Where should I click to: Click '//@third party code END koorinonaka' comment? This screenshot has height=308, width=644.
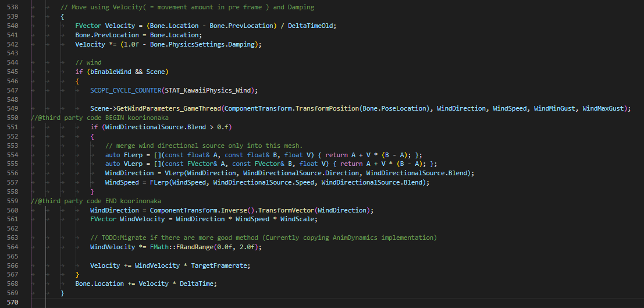pyautogui.click(x=96, y=201)
